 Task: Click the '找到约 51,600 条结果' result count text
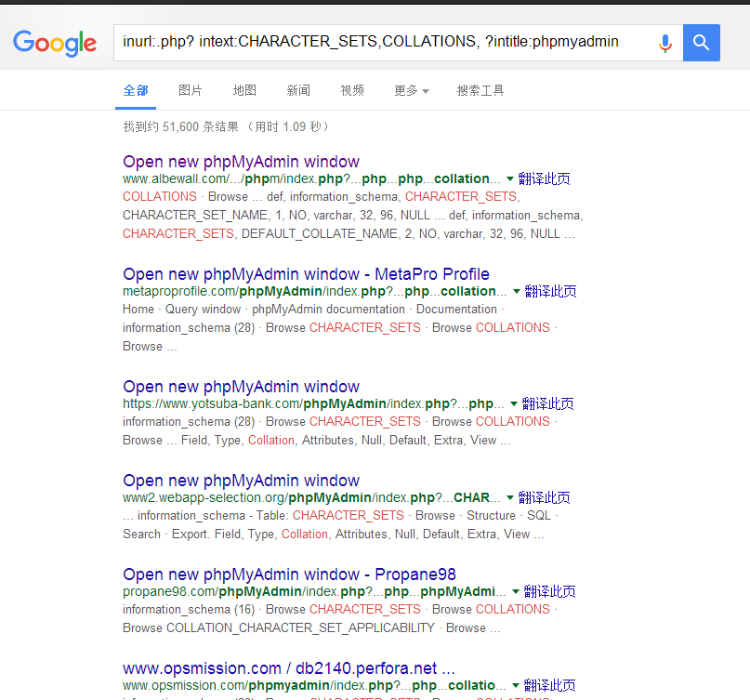(x=180, y=126)
